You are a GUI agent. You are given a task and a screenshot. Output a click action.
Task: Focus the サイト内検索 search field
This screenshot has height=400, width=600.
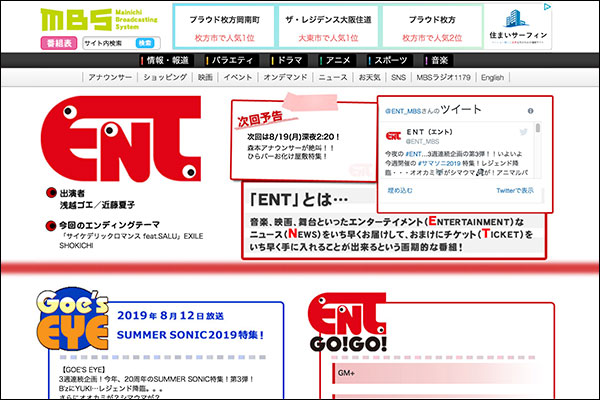pyautogui.click(x=105, y=43)
